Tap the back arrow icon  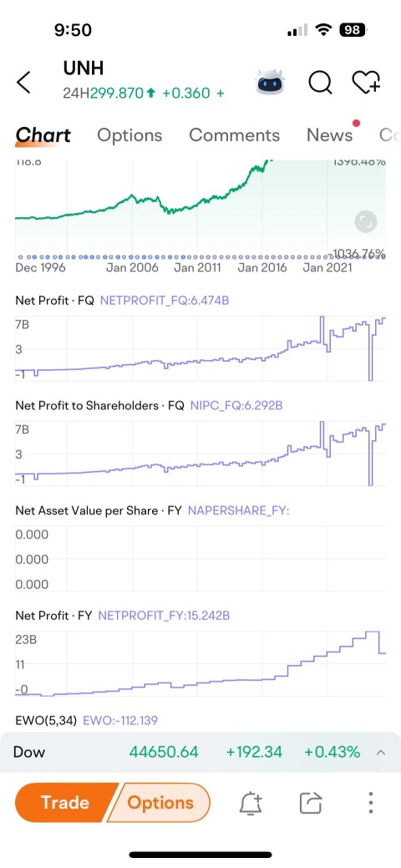coord(23,83)
